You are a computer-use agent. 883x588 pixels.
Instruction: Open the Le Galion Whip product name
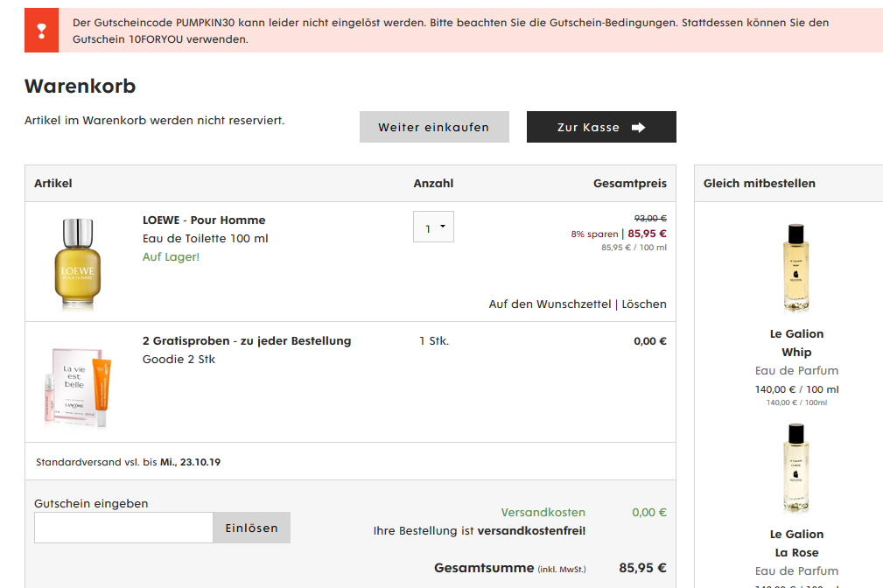(x=796, y=343)
